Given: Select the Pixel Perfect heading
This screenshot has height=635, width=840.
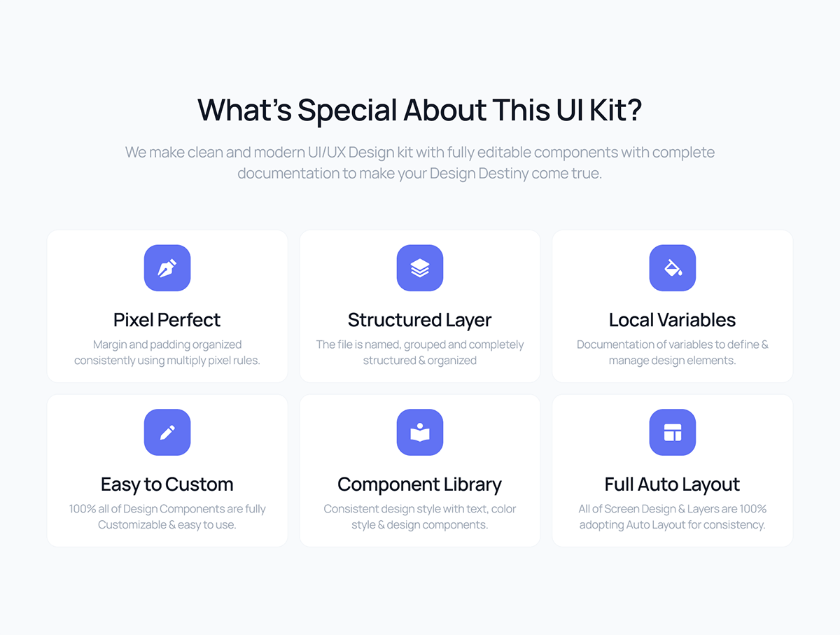Looking at the screenshot, I should point(167,320).
